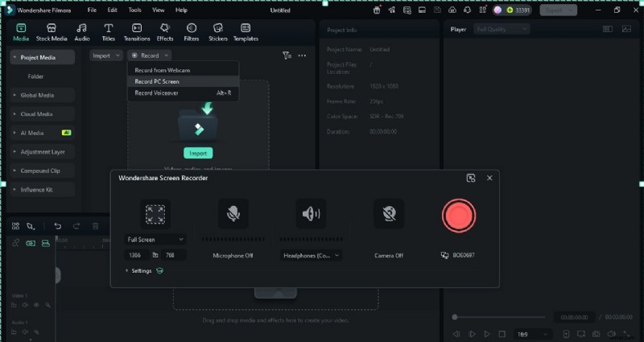This screenshot has width=644, height=342.
Task: Open the Tools menu
Action: [x=134, y=10]
